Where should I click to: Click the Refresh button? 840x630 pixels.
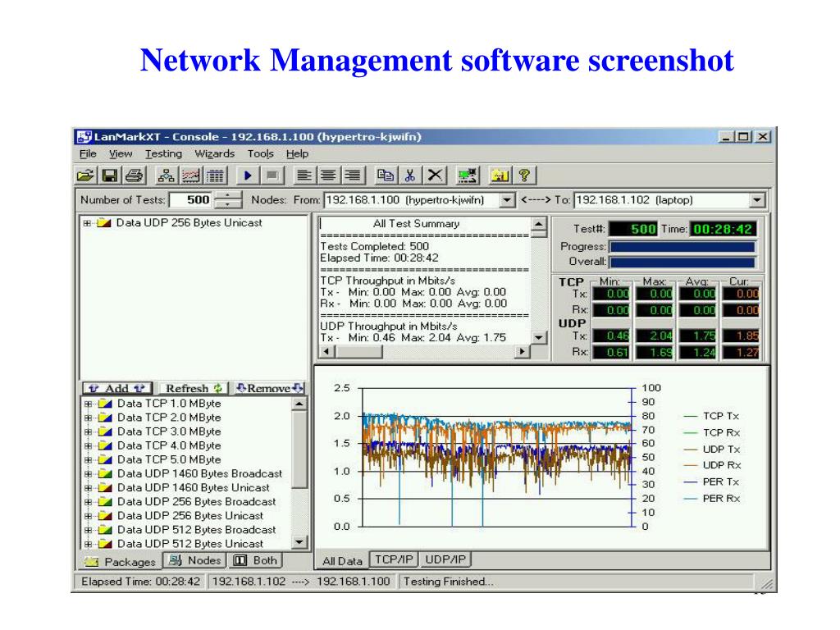pos(194,388)
